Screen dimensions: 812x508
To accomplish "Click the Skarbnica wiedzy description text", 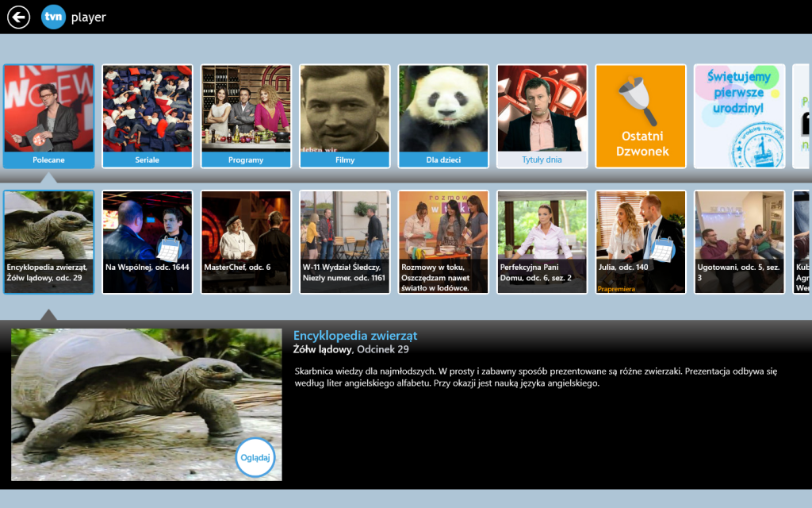I will click(x=536, y=377).
